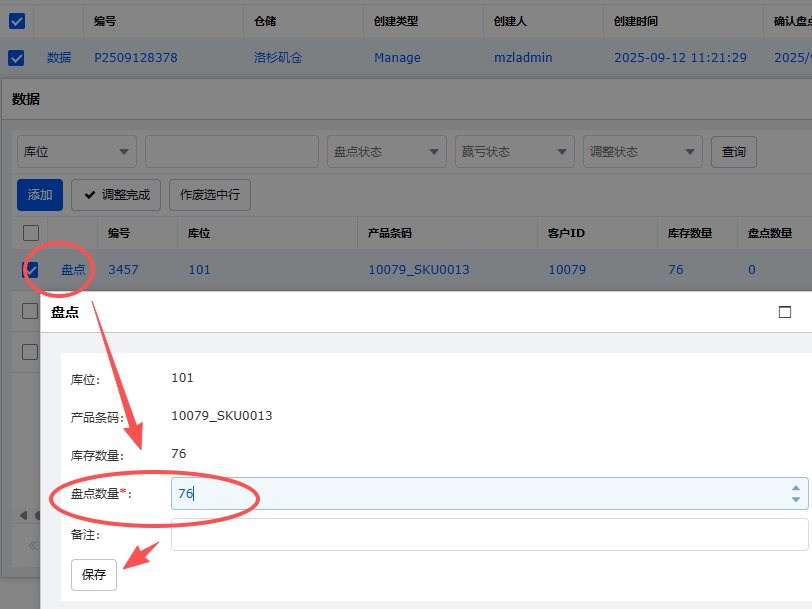This screenshot has width=812, height=609.
Task: Click the maximize icon of 盘点 dialog
Action: (x=785, y=312)
